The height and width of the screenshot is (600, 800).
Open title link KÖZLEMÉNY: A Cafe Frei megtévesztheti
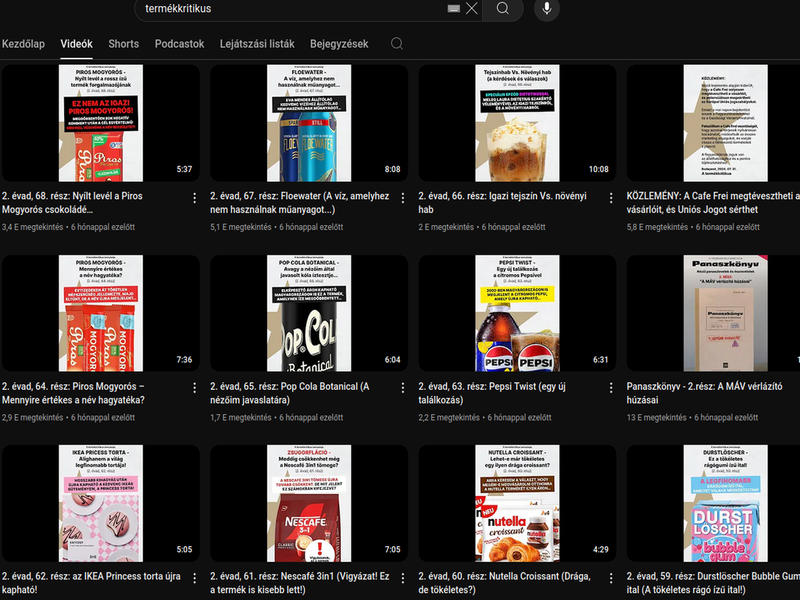tap(713, 203)
